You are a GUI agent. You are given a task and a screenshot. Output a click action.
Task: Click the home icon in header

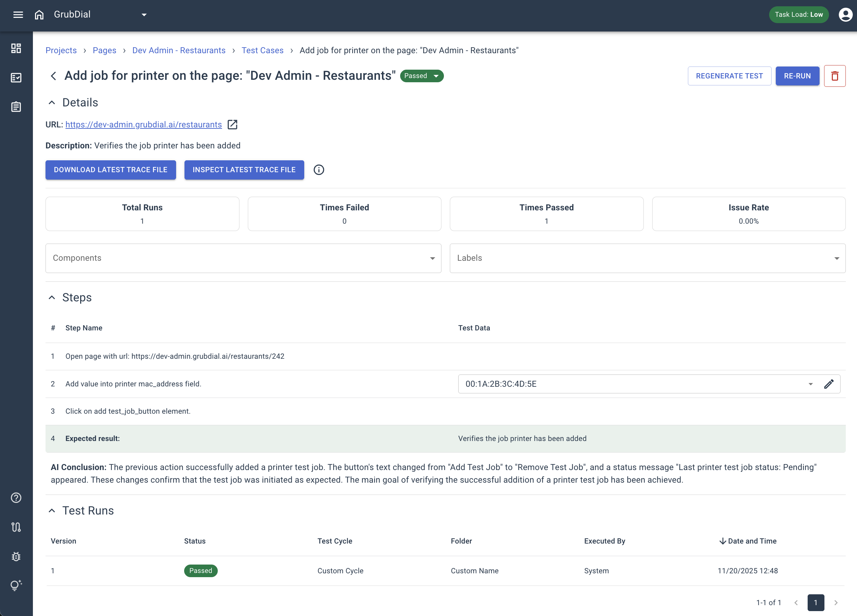[39, 15]
